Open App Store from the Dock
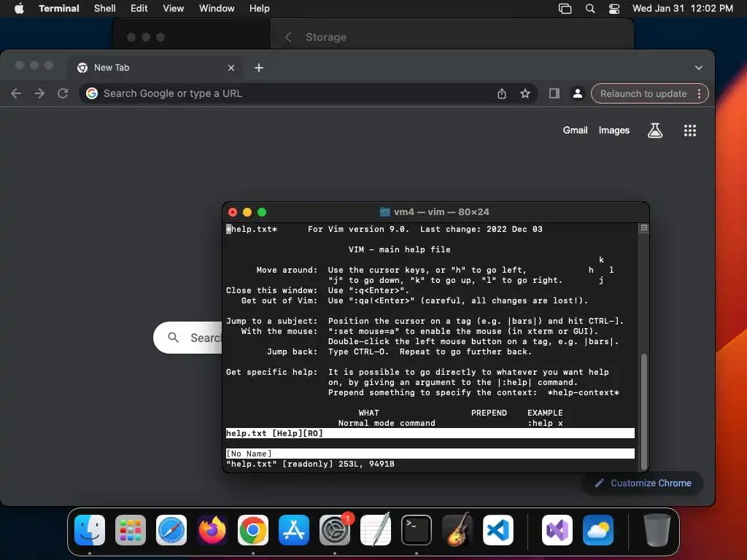The image size is (747, 560). [294, 530]
